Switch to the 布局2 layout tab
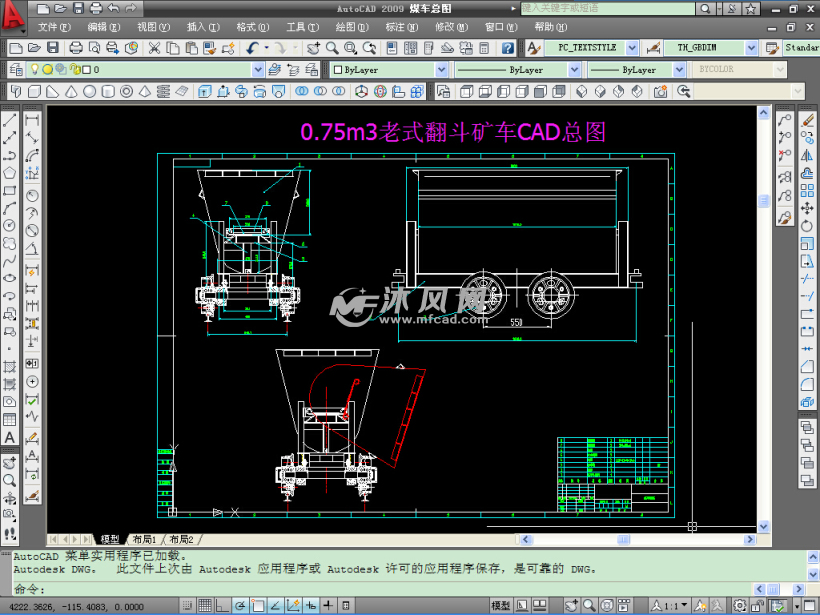 (x=181, y=539)
